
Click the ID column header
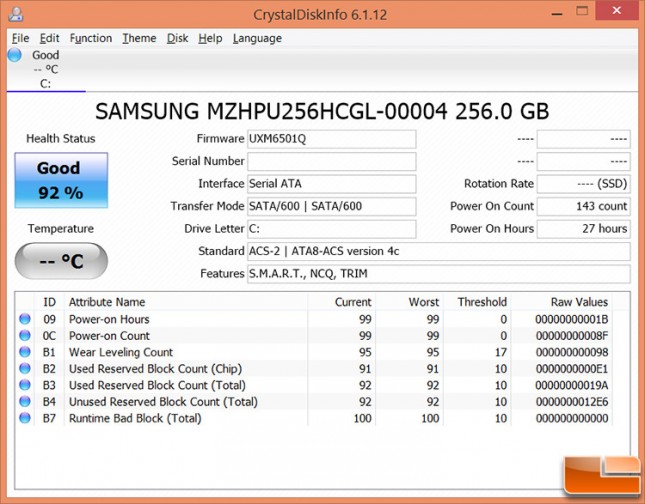click(49, 302)
